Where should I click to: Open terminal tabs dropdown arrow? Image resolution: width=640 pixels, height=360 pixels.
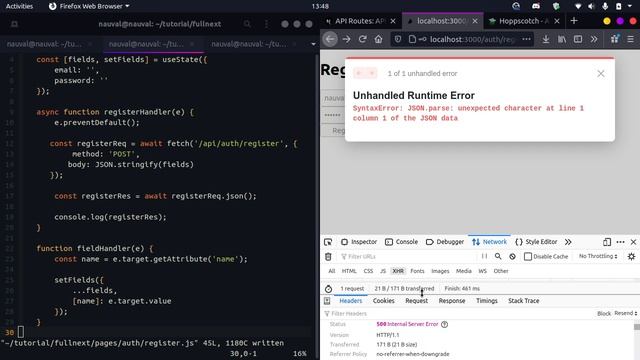(313, 44)
